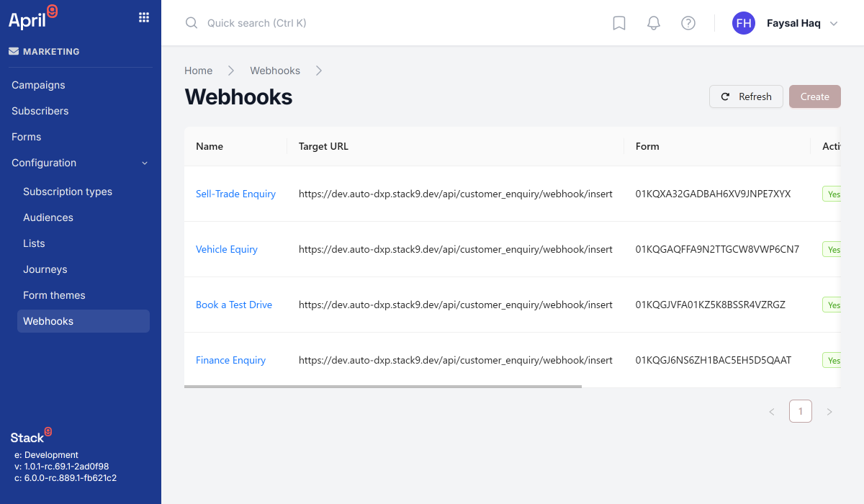
Task: Click Yes active badge for Book a Test Drive
Action: (x=832, y=305)
